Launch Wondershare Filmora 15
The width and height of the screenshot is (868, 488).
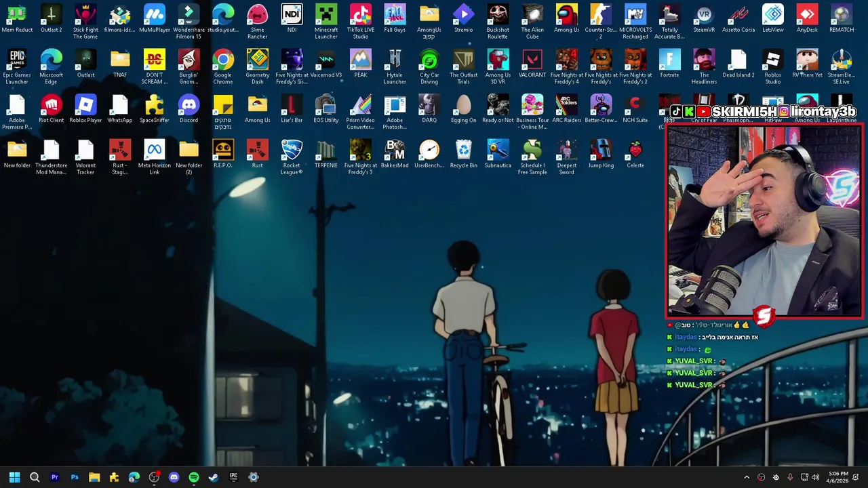pyautogui.click(x=189, y=22)
